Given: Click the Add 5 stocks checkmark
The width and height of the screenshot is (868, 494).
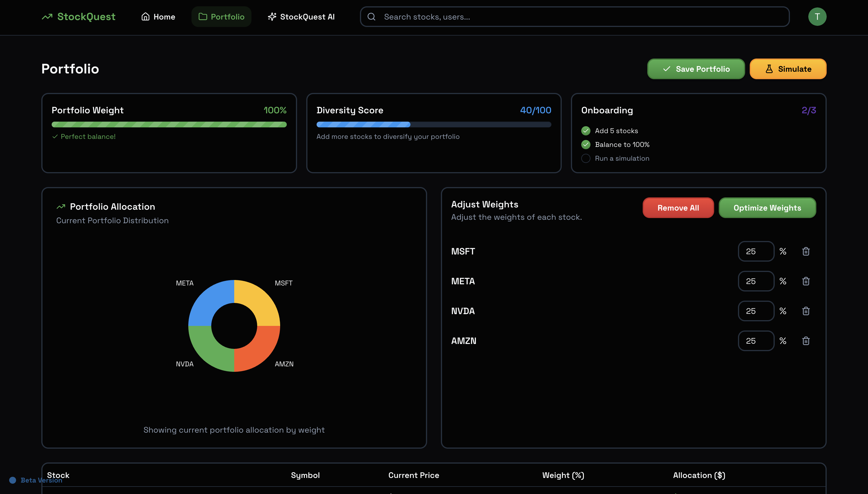Looking at the screenshot, I should [586, 131].
